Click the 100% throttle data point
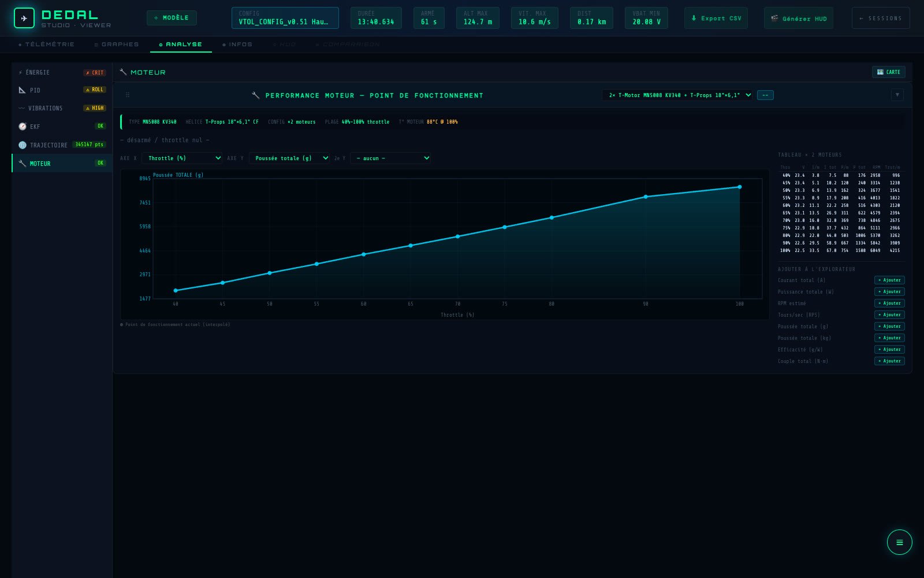Screen dimensions: 924x578 pos(739,187)
